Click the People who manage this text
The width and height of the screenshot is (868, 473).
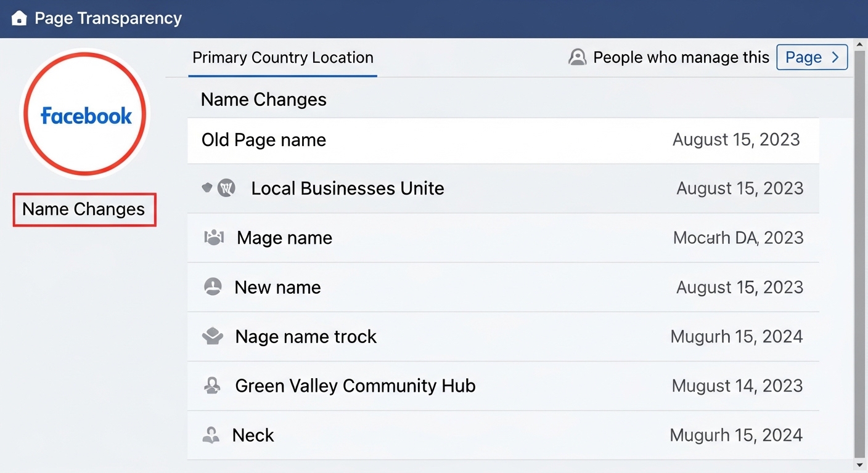tap(681, 58)
